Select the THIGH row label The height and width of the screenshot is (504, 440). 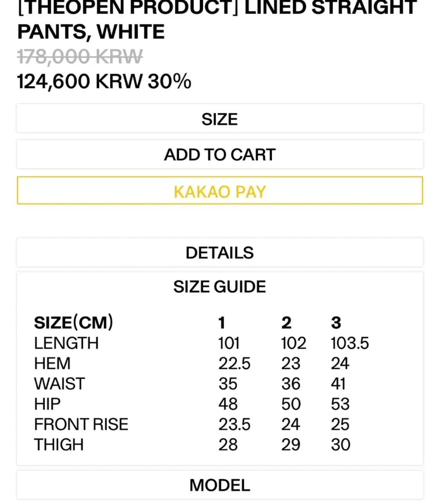pos(59,445)
